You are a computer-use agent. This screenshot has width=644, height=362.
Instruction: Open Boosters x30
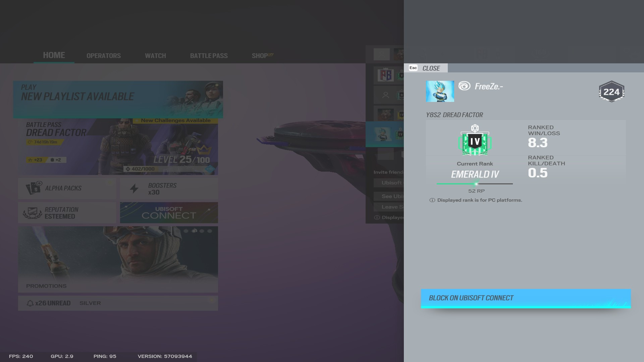(169, 188)
